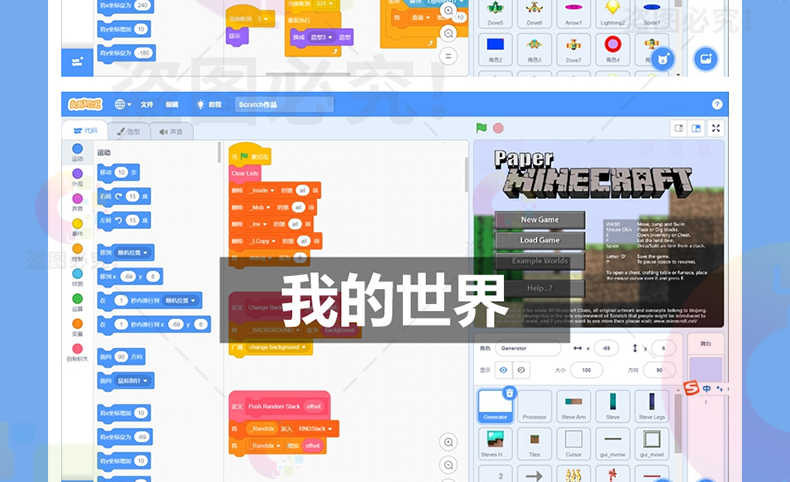790x482 pixels.
Task: Switch to the 代码 code tab
Action: point(85,131)
